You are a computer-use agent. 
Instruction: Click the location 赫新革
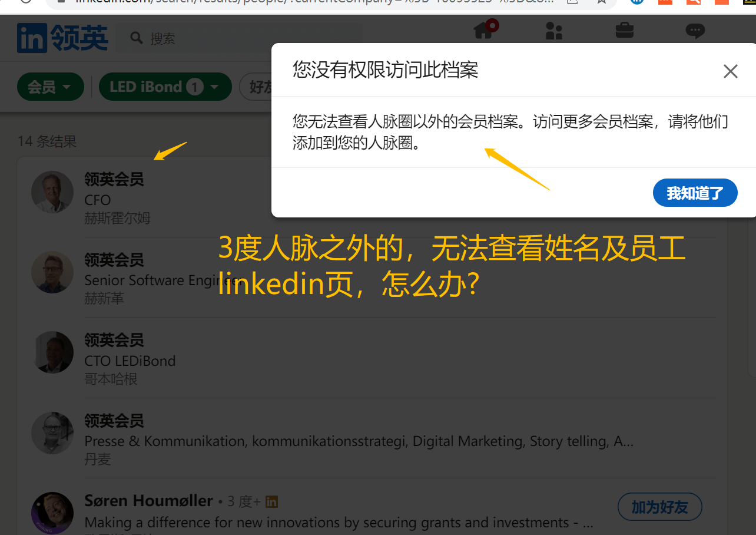point(104,299)
